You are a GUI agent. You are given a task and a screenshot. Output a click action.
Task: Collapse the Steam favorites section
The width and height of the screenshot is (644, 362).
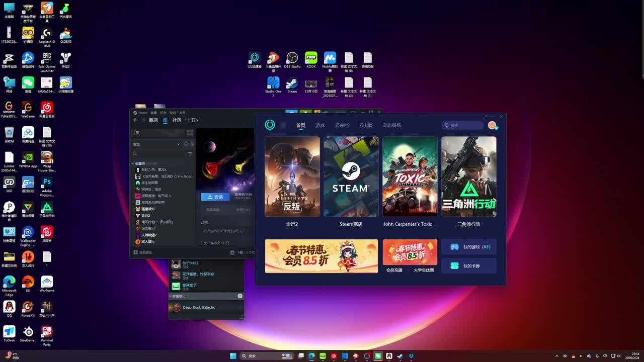point(133,163)
